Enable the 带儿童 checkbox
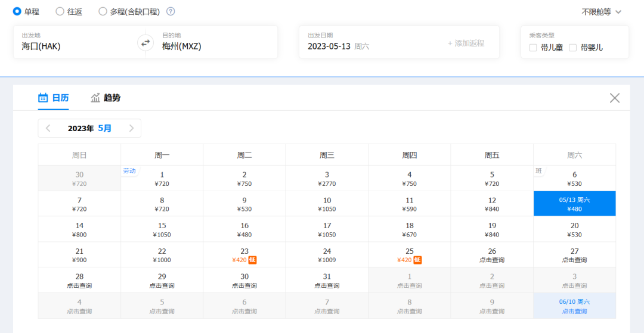 tap(533, 48)
